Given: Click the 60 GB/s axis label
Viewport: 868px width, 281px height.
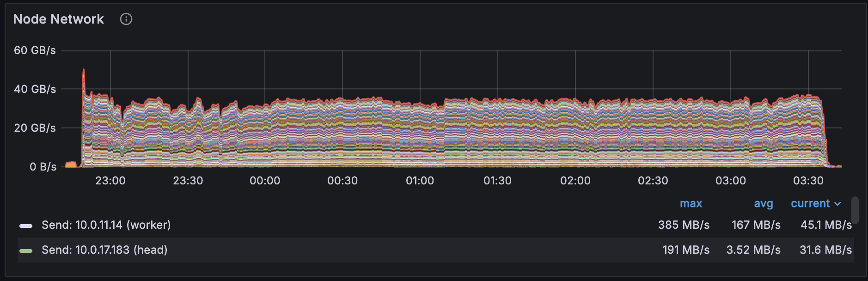Looking at the screenshot, I should pyautogui.click(x=35, y=50).
